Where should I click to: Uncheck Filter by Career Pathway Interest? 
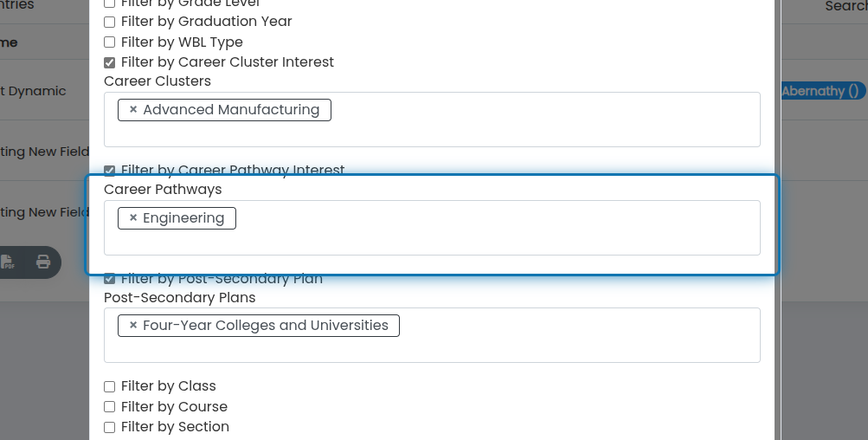(110, 170)
